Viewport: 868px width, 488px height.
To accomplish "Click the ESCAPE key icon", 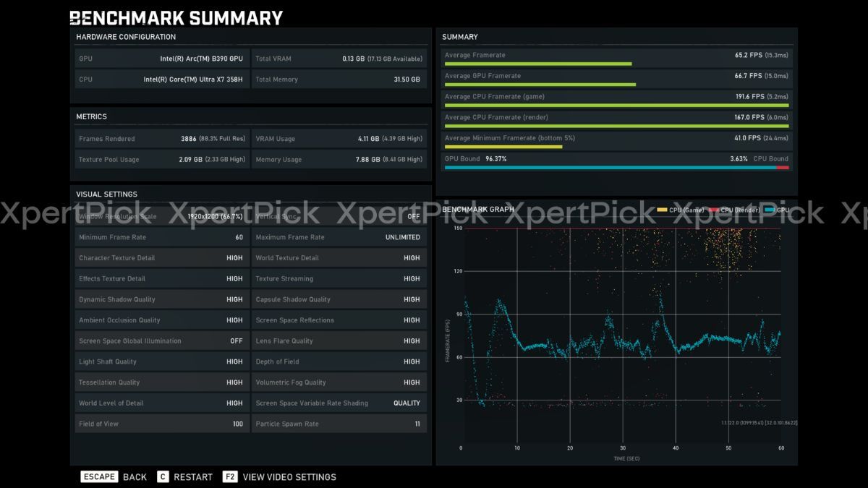I will click(x=99, y=476).
